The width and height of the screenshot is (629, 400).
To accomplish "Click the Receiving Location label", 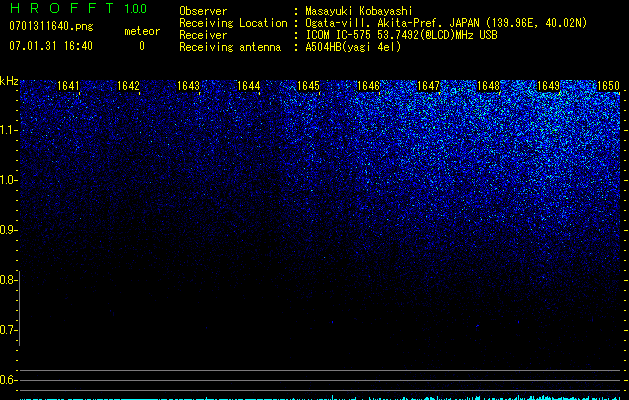I will pyautogui.click(x=233, y=23).
